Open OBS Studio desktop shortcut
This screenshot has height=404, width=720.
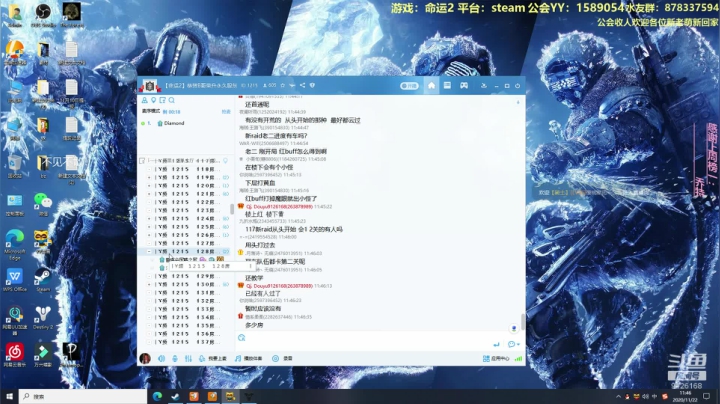(43, 14)
